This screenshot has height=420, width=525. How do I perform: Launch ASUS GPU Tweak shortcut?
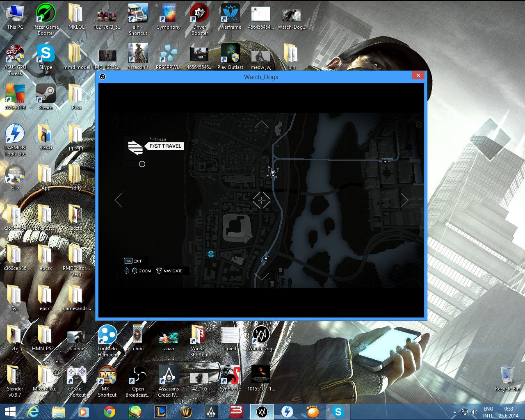15,60
